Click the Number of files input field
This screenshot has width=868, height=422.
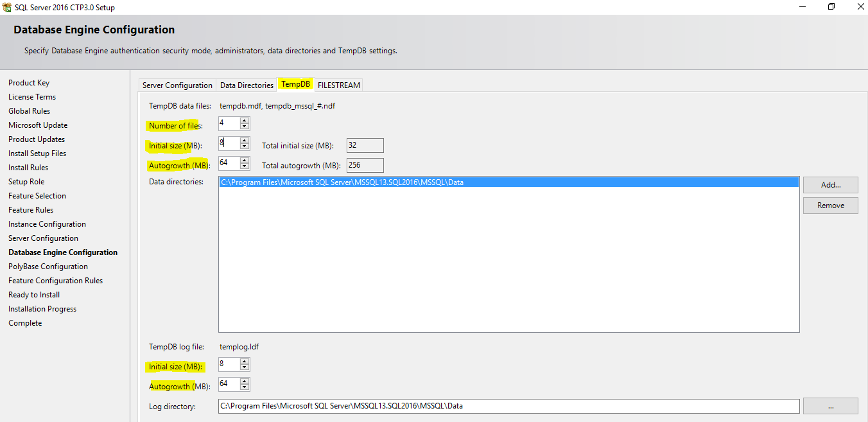coord(229,123)
